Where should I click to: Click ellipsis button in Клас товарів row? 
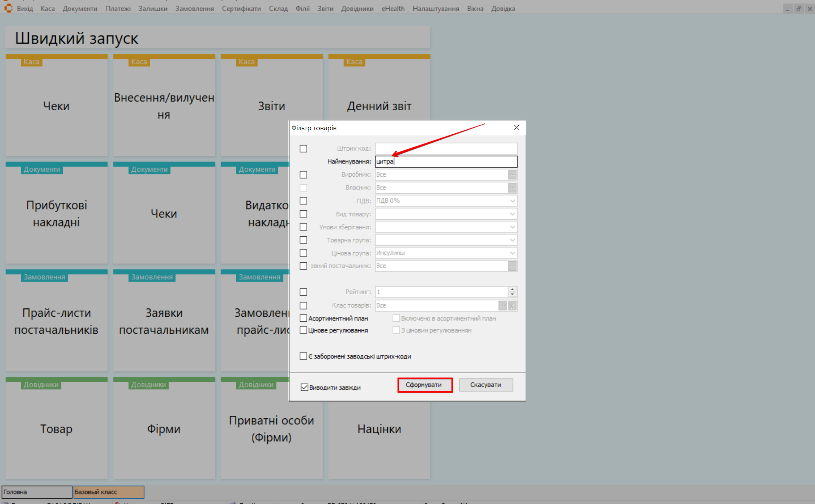tap(502, 305)
